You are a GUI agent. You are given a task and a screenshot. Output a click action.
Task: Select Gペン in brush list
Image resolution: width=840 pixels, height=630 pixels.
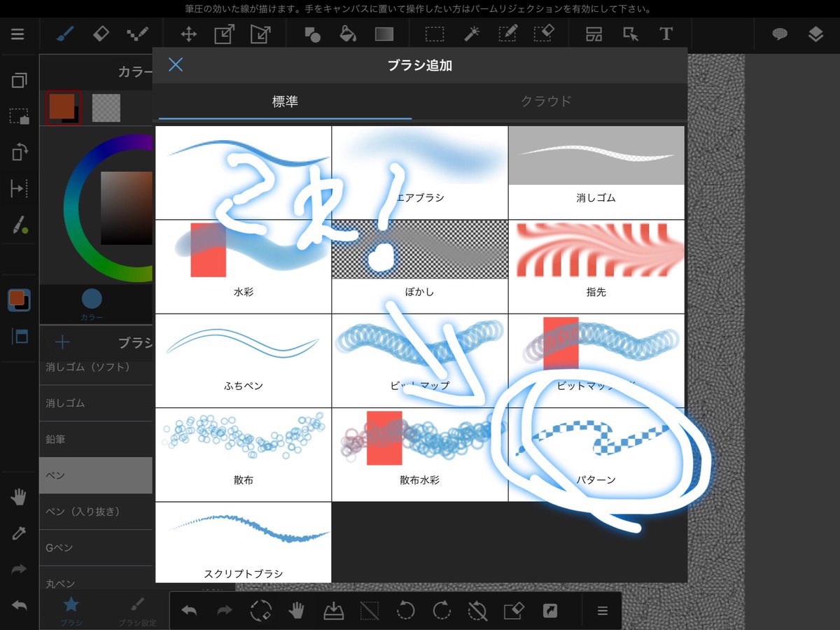[x=96, y=547]
